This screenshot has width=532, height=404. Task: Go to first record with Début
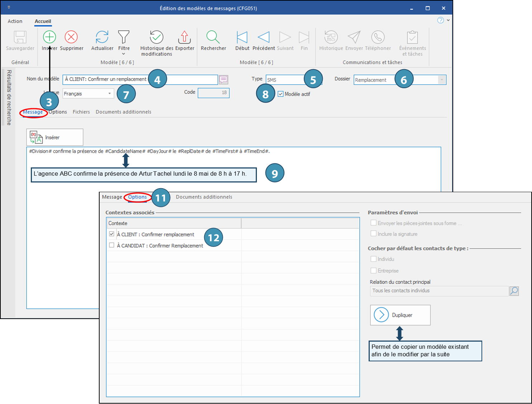click(x=242, y=37)
